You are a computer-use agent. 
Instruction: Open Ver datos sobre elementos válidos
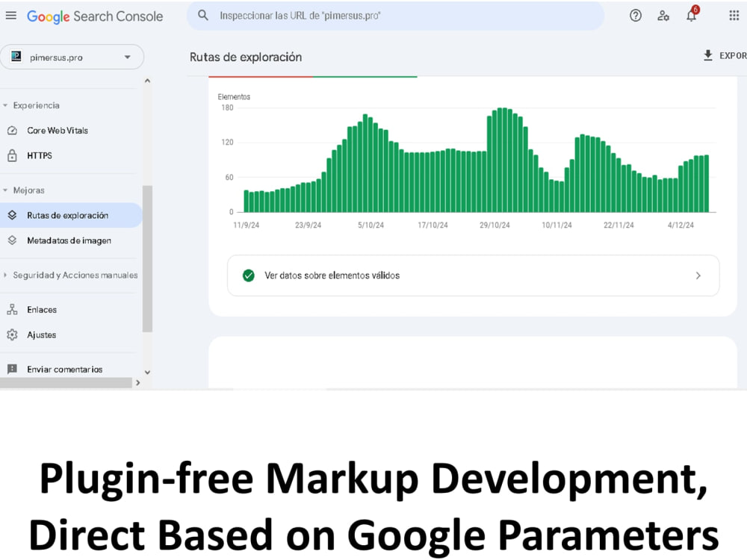pos(473,276)
